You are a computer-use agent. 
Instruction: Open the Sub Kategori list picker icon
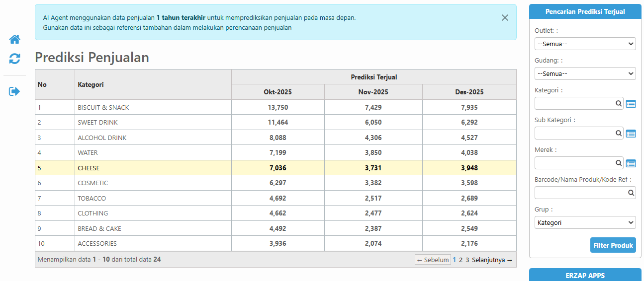[631, 134]
